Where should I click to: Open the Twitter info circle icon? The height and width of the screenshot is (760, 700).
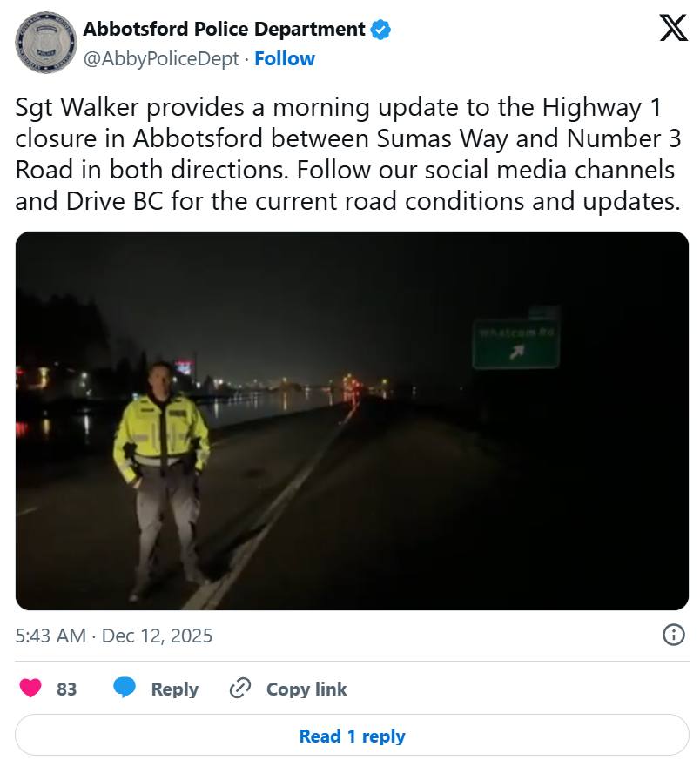[673, 635]
